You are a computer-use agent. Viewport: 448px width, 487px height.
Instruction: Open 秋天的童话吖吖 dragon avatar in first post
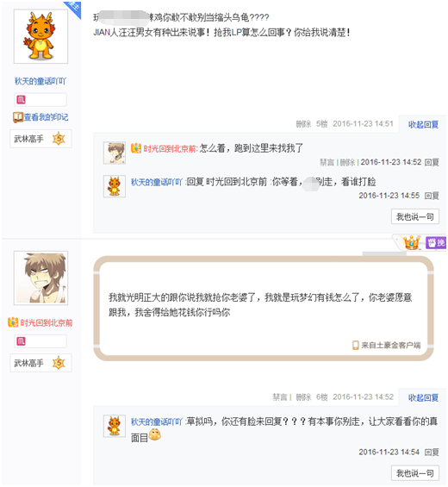pyautogui.click(x=40, y=36)
